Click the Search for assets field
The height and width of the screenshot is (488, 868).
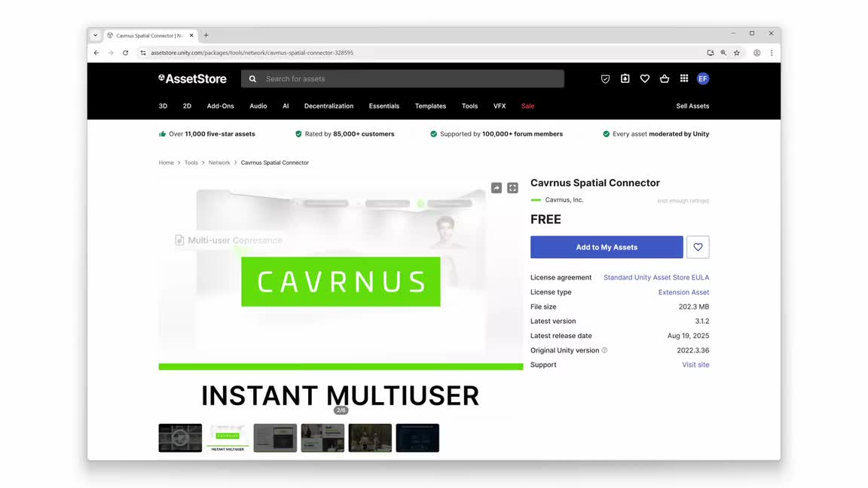click(x=402, y=78)
